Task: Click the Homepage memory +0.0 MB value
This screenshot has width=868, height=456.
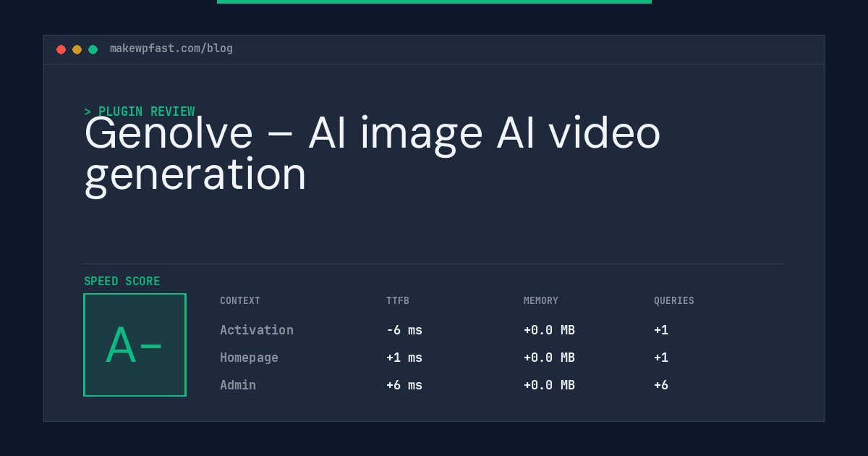Action: click(x=549, y=358)
